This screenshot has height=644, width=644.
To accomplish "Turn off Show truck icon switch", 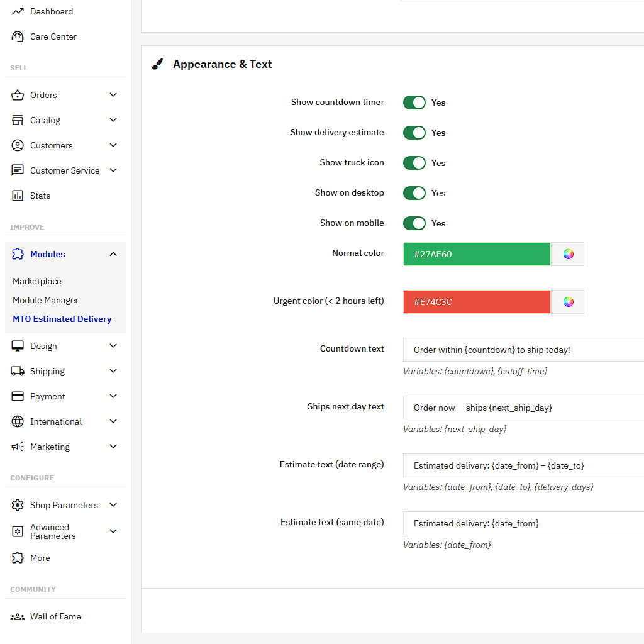I will (414, 163).
